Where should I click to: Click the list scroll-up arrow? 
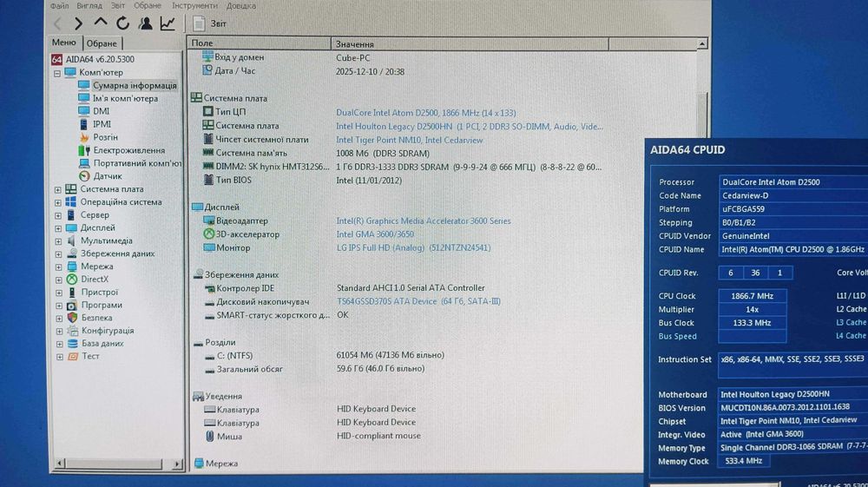point(702,43)
